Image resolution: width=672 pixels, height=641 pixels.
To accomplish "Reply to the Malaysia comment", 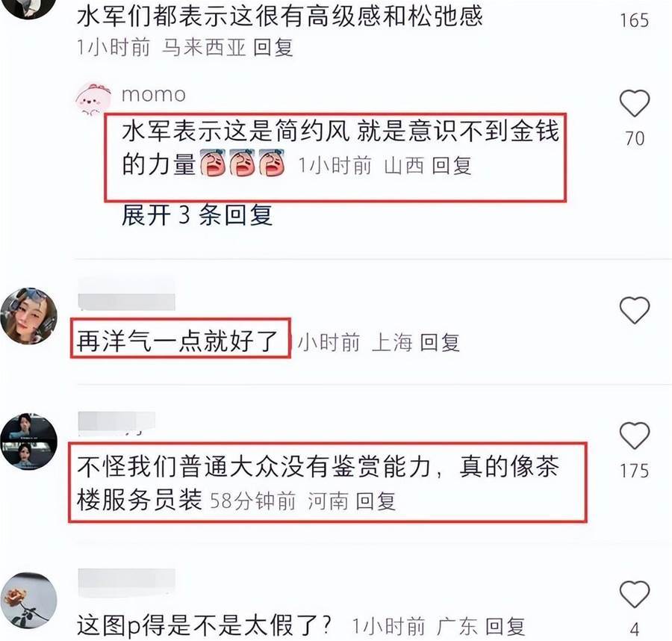I will [273, 47].
